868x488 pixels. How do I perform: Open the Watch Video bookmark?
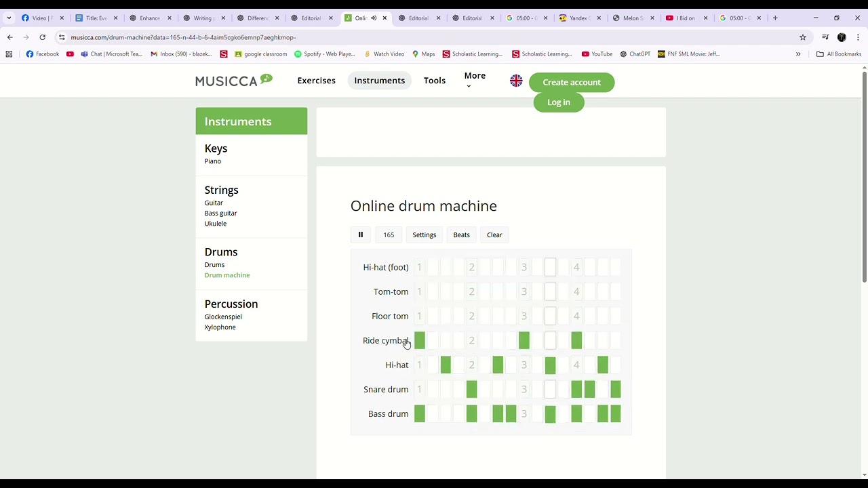coord(384,54)
